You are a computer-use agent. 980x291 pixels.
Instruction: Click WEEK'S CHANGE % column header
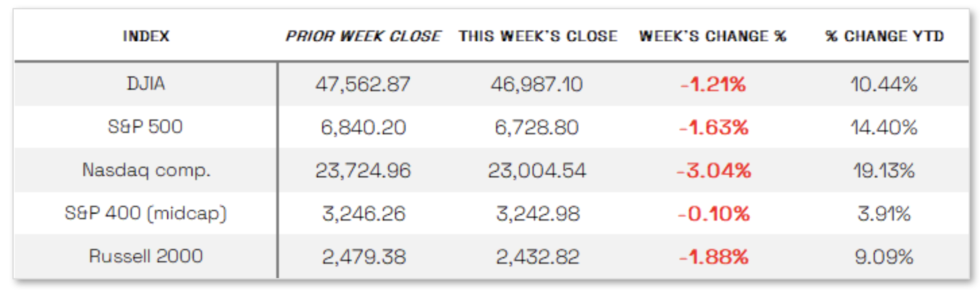(712, 36)
